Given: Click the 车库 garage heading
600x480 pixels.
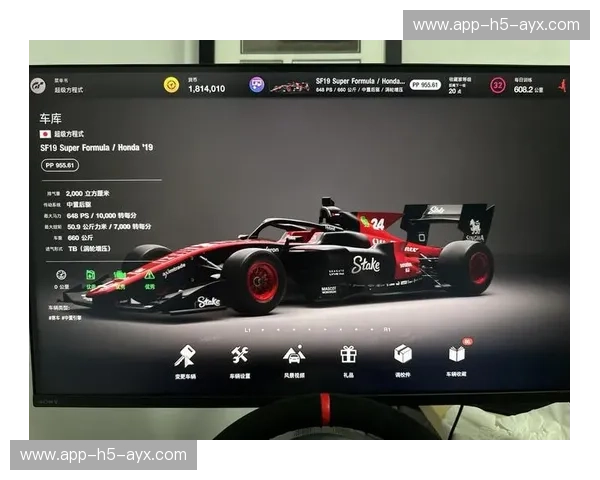Looking at the screenshot, I should point(51,118).
